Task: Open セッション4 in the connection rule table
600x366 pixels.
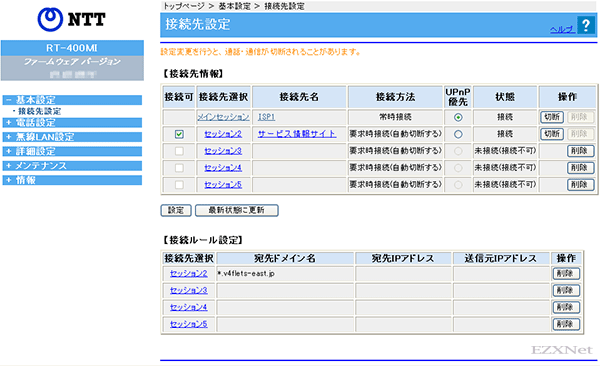Action: point(189,307)
